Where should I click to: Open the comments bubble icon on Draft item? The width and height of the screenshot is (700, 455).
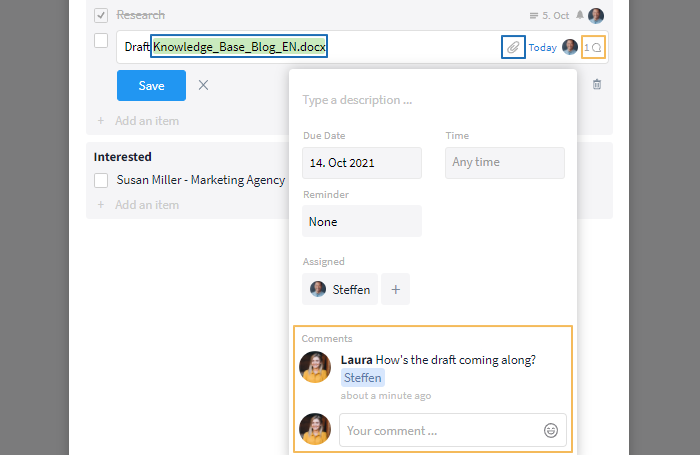point(595,47)
